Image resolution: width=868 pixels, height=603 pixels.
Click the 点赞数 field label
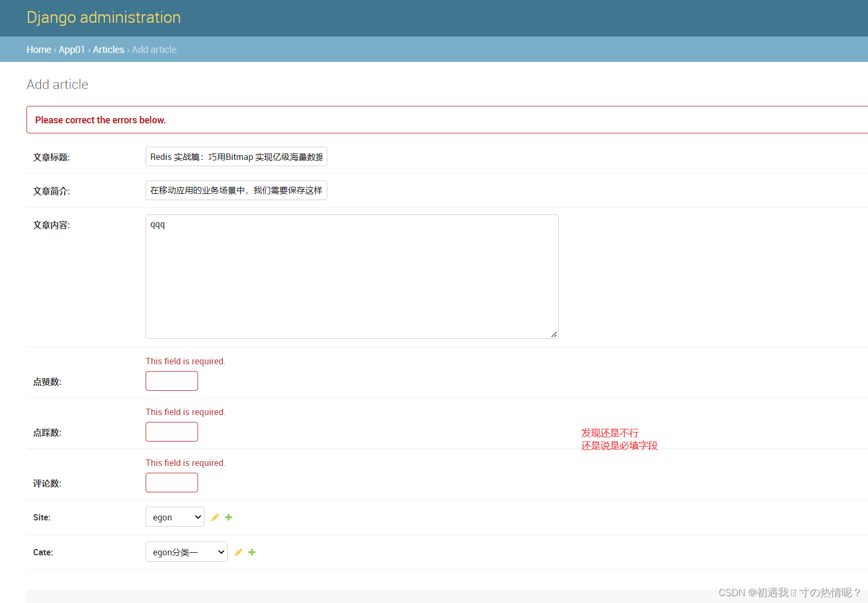point(47,382)
